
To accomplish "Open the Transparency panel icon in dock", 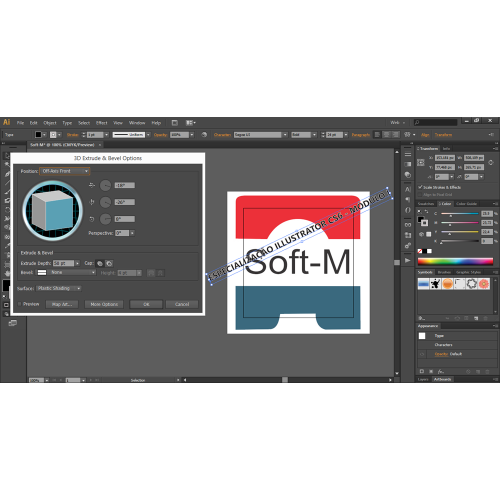I will pos(408,175).
